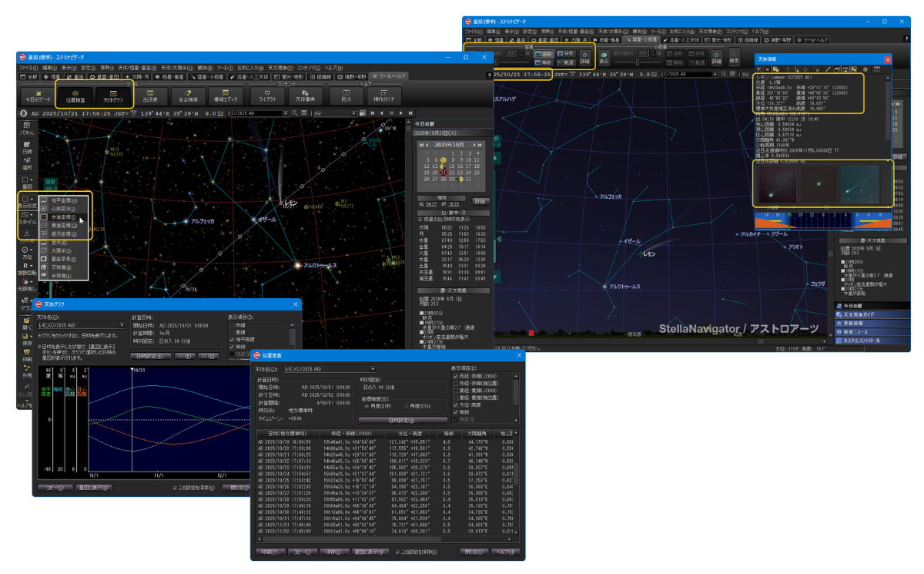Click the 日時設定 button in 位置推算 dialog
924x574 pixels.
pos(403,420)
